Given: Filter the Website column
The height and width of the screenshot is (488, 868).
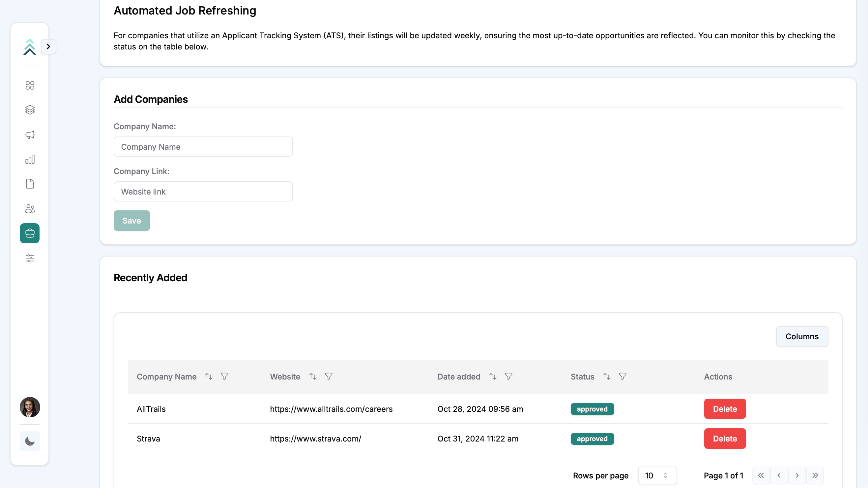Looking at the screenshot, I should [329, 376].
